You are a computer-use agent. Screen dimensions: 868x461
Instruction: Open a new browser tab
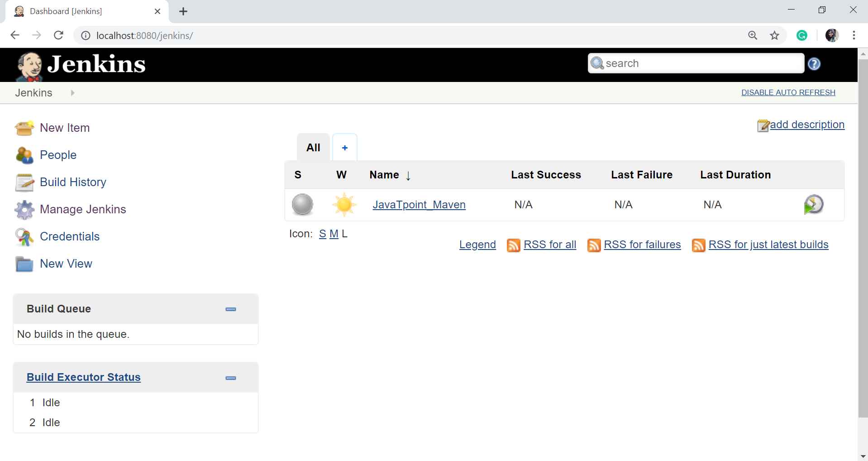183,12
